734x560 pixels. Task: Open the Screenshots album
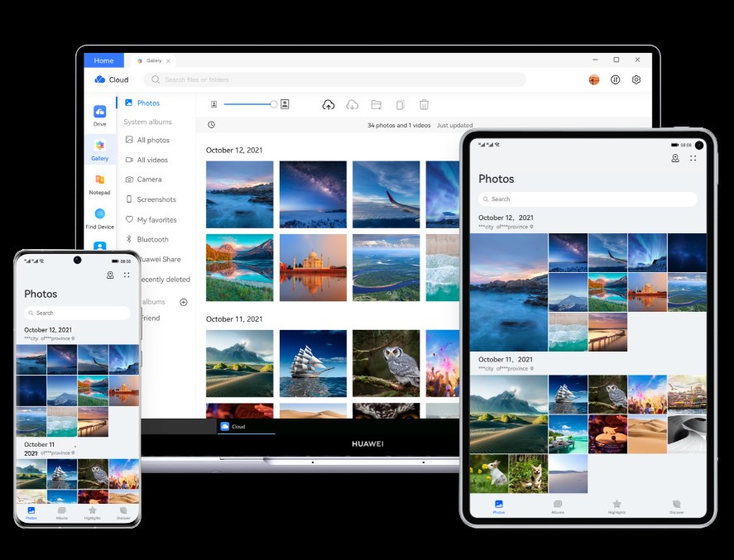[x=156, y=199]
